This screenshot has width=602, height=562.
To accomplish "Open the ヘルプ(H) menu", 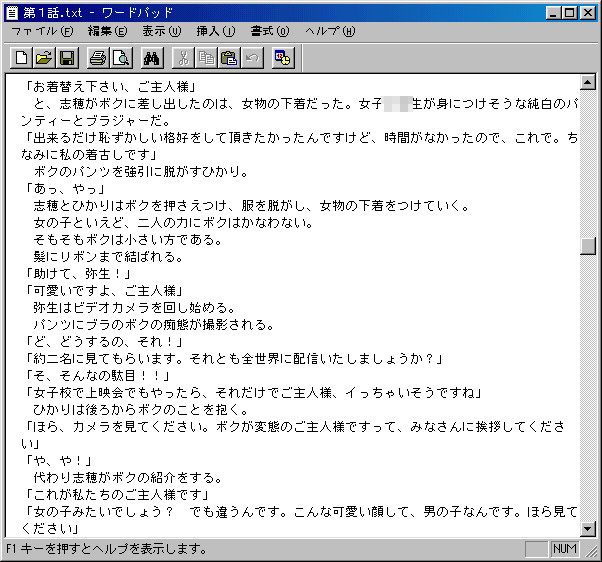I will 330,31.
